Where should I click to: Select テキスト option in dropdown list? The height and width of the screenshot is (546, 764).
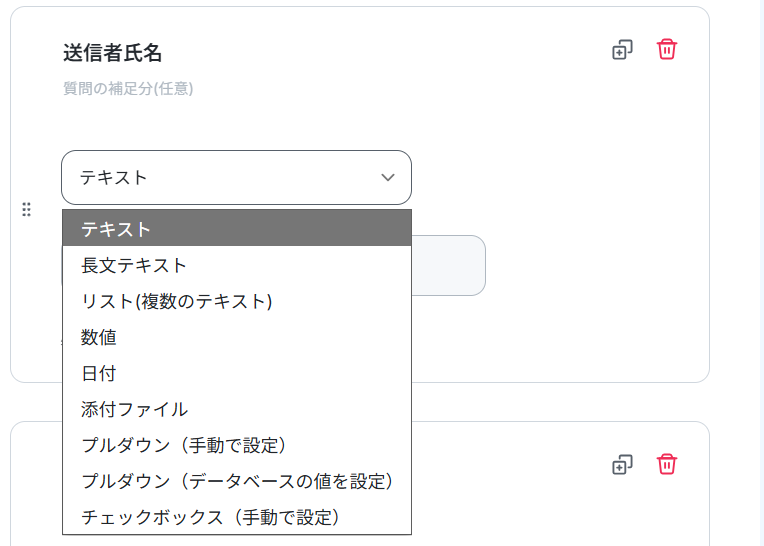(237, 228)
